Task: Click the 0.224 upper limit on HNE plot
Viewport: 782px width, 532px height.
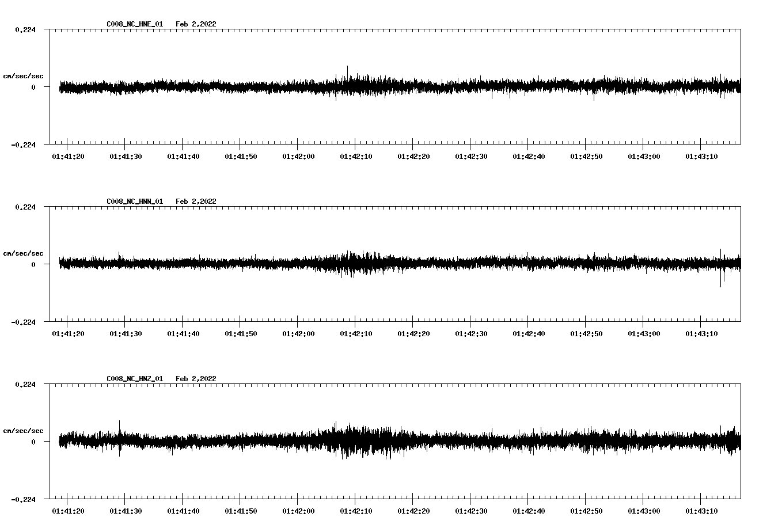Action: 25,30
